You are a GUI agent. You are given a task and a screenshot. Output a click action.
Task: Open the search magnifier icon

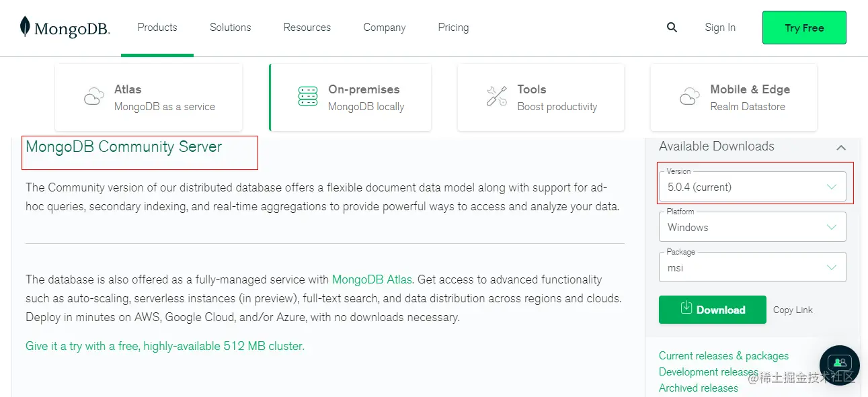click(672, 28)
